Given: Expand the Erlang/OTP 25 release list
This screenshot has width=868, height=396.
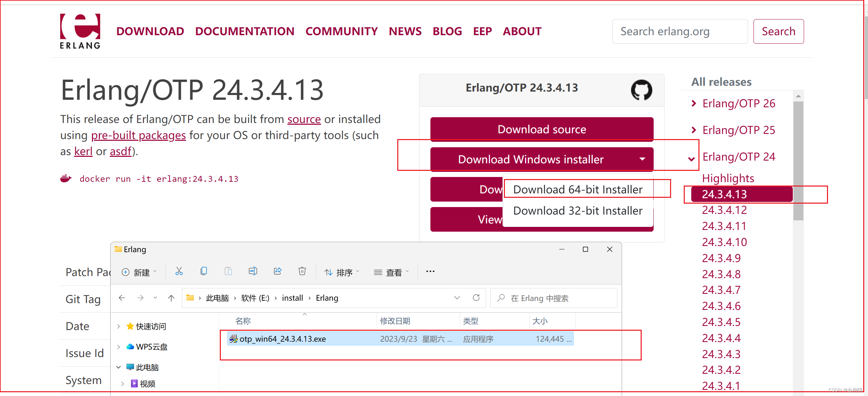Looking at the screenshot, I should pyautogui.click(x=694, y=130).
